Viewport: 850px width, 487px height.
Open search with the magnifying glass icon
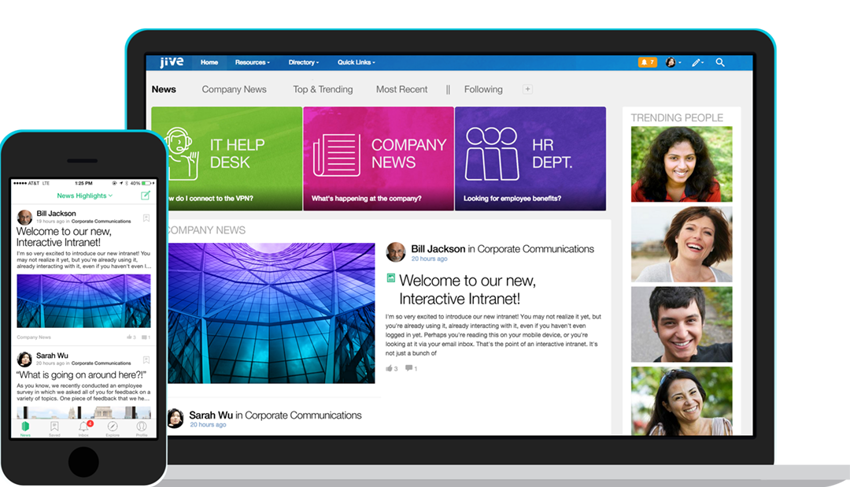pos(720,62)
